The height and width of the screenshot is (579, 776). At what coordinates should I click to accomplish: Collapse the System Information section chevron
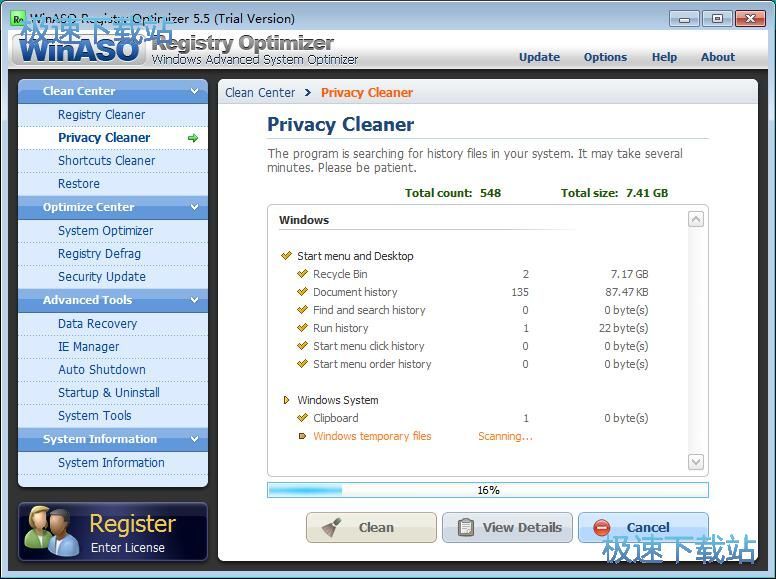(194, 439)
